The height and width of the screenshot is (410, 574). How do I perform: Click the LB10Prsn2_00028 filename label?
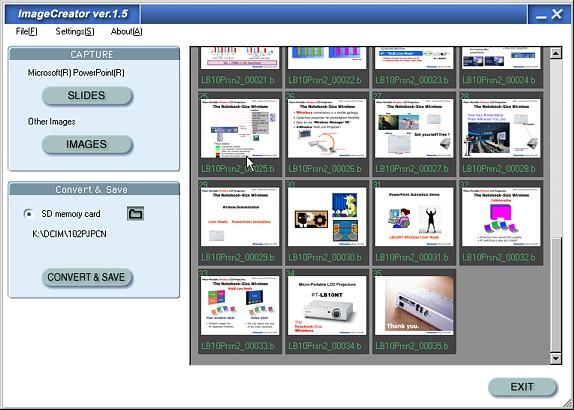coord(499,169)
